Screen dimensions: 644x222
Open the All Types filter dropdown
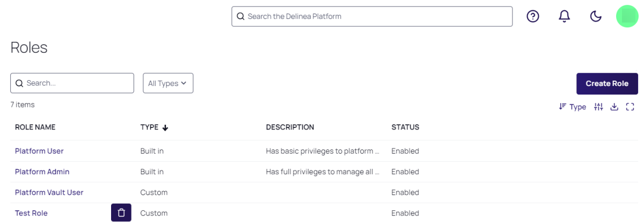click(167, 83)
